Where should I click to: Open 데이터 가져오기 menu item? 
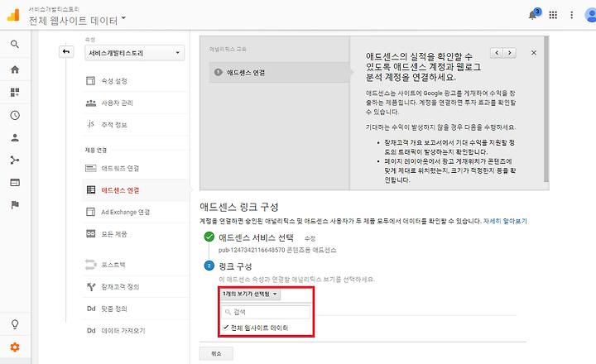click(x=136, y=331)
